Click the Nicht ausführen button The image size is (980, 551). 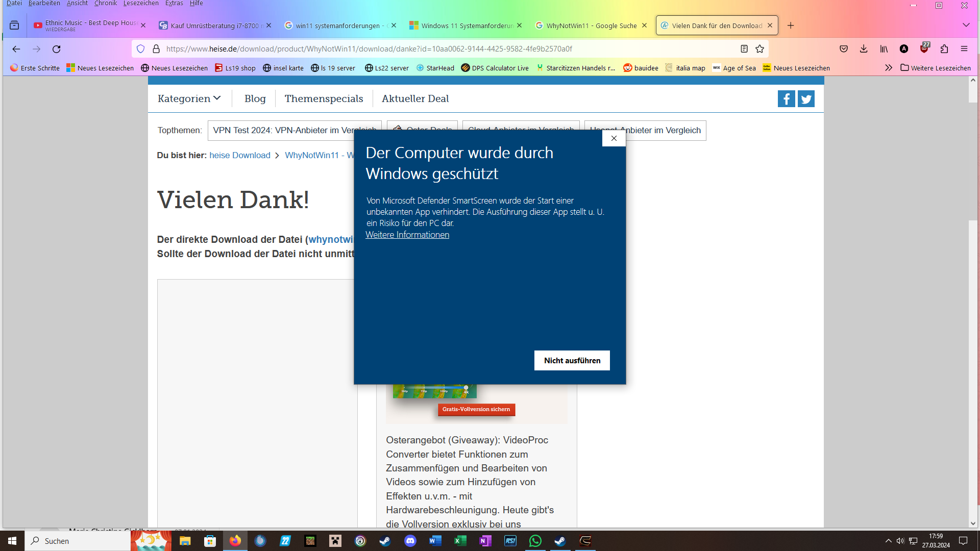(572, 361)
